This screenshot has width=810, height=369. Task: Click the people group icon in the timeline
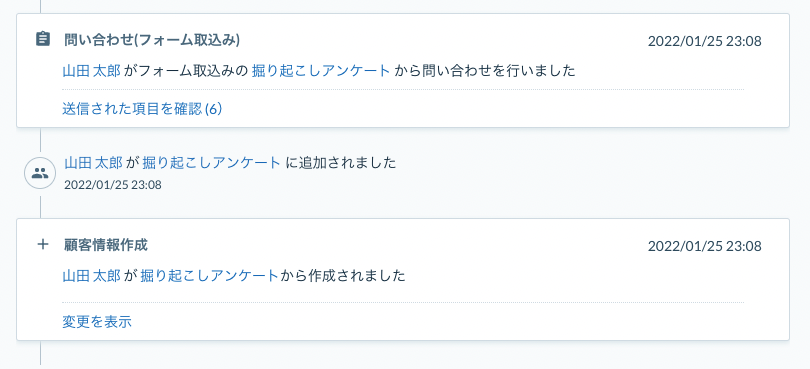point(40,173)
